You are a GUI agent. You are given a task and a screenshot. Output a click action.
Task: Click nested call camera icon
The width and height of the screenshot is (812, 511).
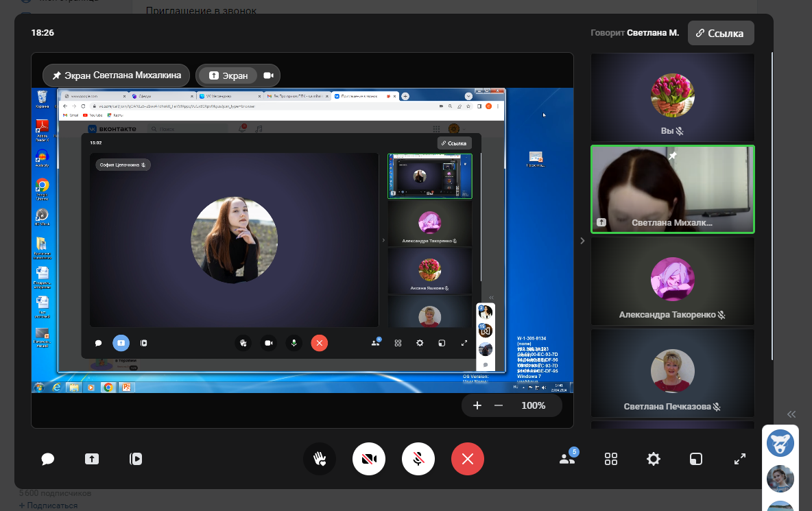268,343
